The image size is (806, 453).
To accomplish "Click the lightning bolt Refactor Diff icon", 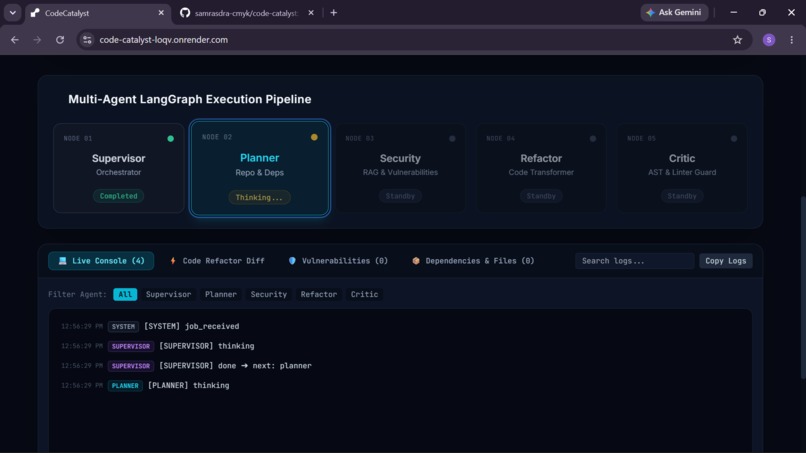I will pyautogui.click(x=173, y=261).
